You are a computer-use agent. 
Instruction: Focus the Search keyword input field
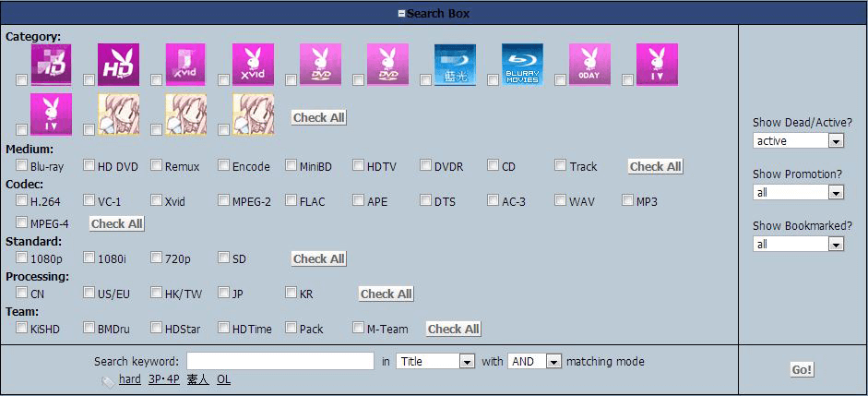[280, 362]
